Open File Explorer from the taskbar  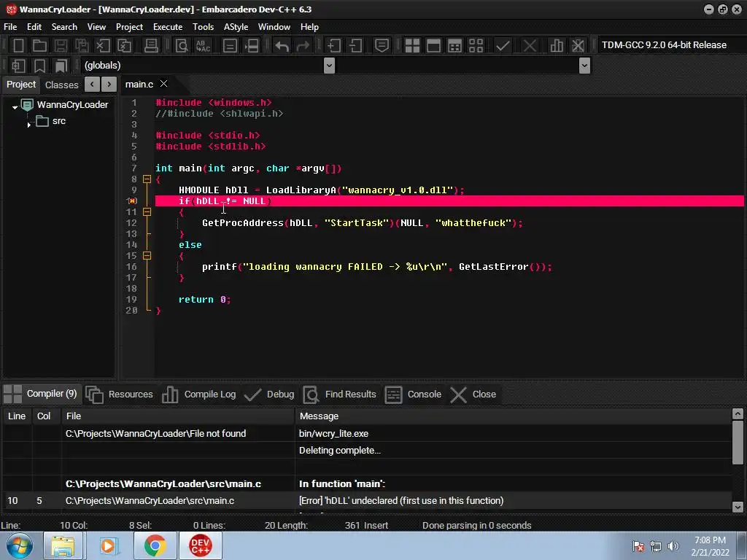point(63,545)
